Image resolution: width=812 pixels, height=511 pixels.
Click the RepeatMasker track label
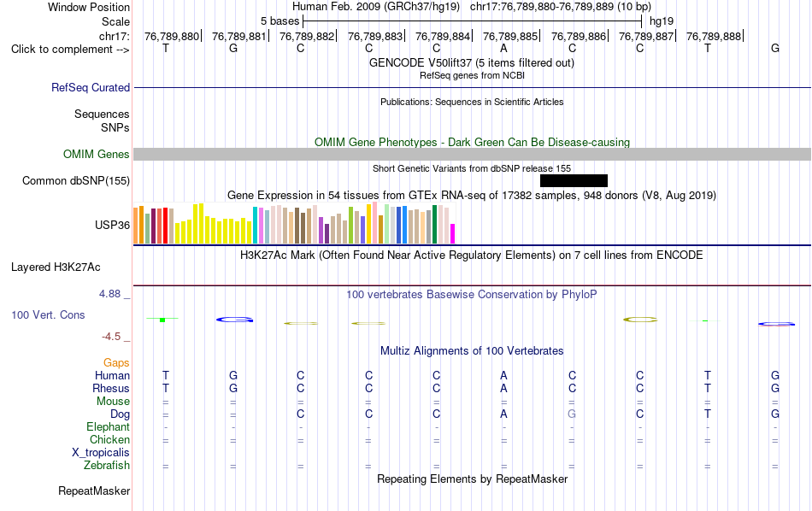click(94, 490)
